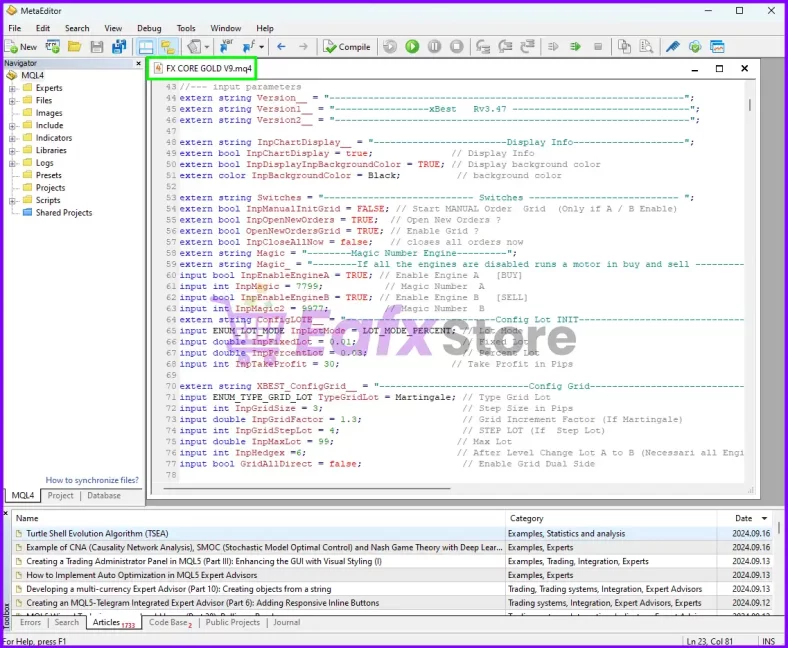Click the New project icon beside New
The image size is (788, 648).
[x=52, y=47]
